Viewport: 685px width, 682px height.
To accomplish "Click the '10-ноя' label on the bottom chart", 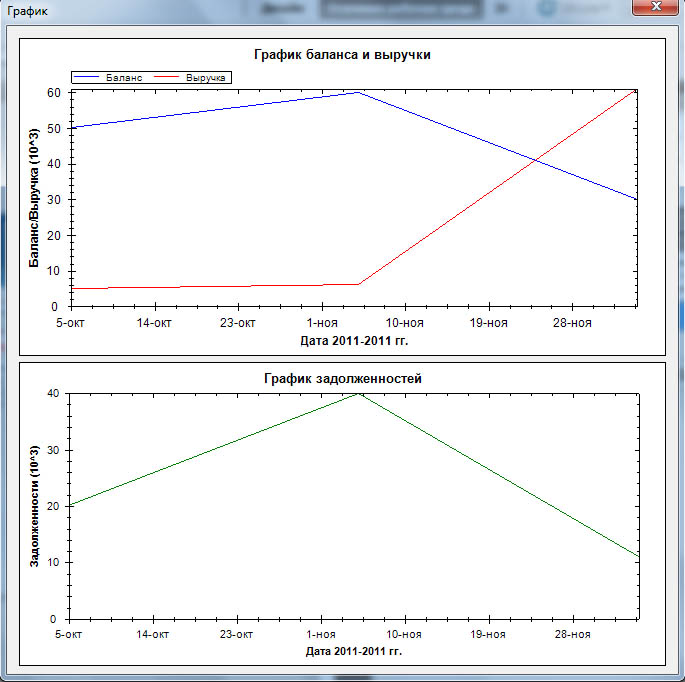I will pos(404,634).
